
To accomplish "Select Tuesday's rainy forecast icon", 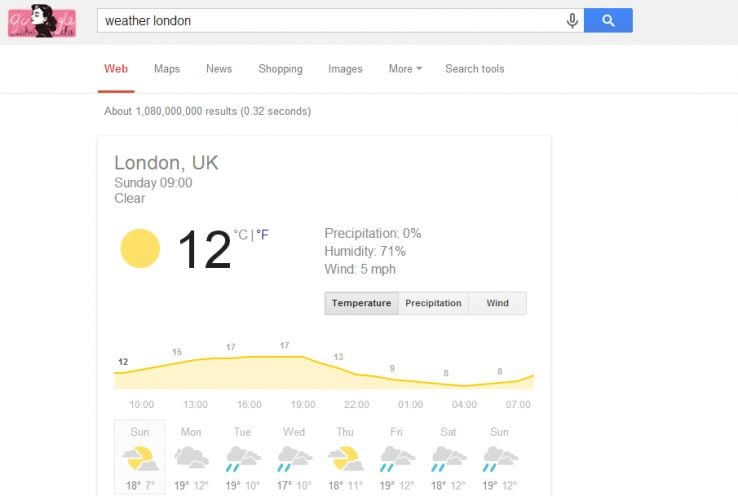I will coord(243,458).
